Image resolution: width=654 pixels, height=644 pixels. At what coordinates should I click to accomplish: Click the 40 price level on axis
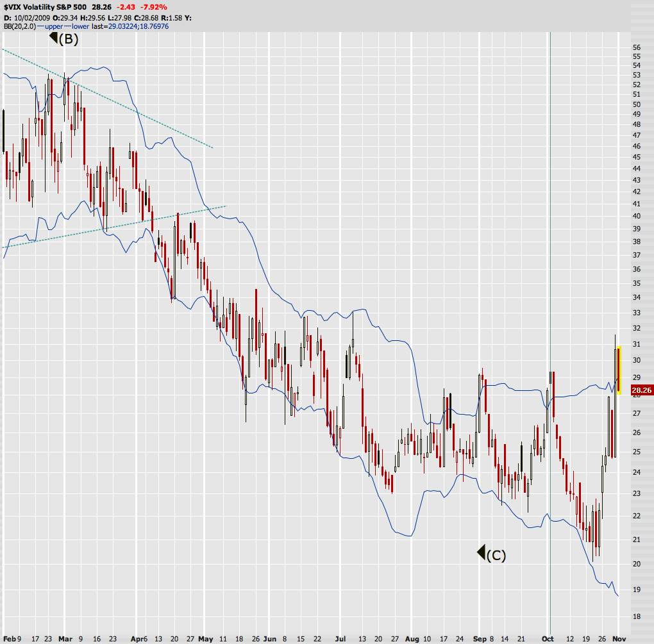pos(637,216)
